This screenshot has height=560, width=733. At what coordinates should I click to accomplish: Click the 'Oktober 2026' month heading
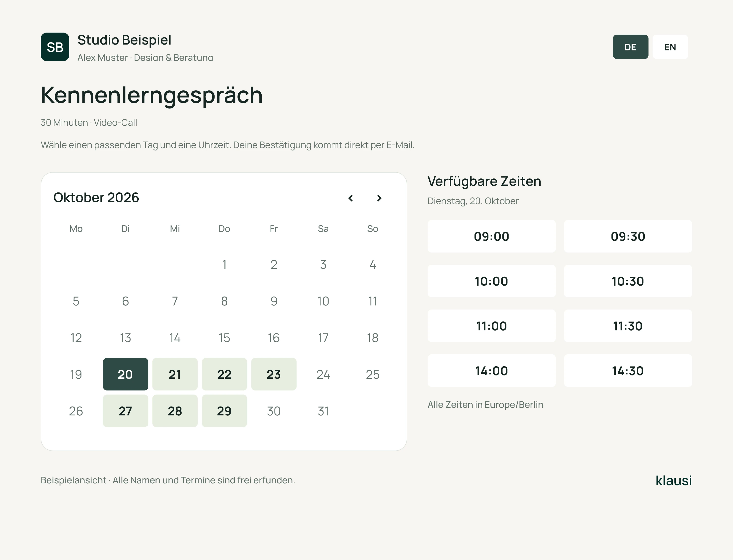(96, 198)
